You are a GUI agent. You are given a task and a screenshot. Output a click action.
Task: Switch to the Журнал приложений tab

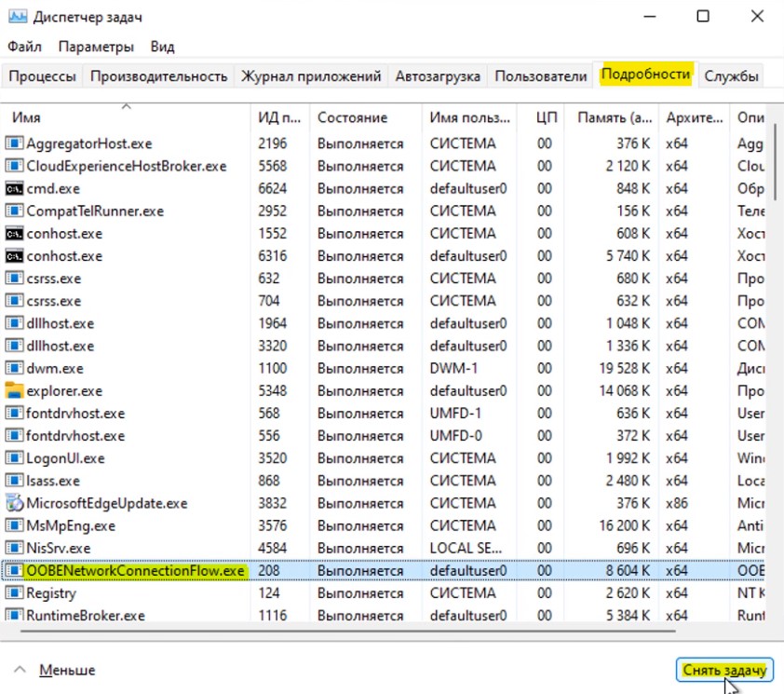311,76
